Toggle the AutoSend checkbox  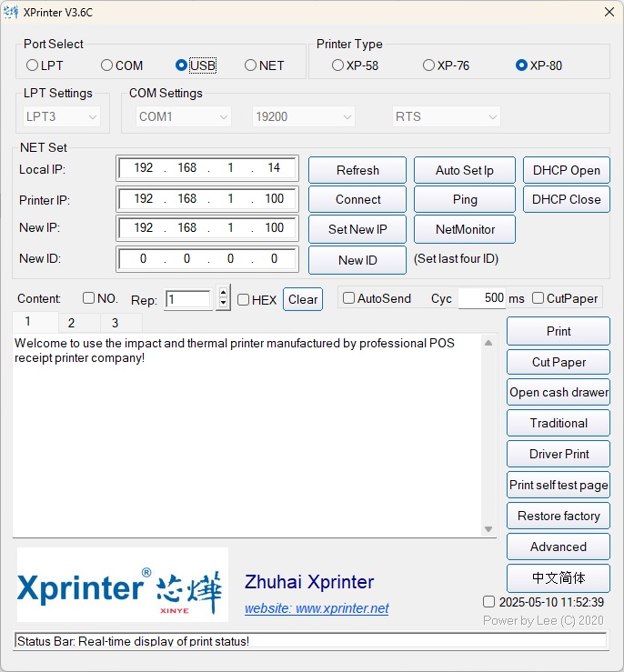[x=348, y=298]
